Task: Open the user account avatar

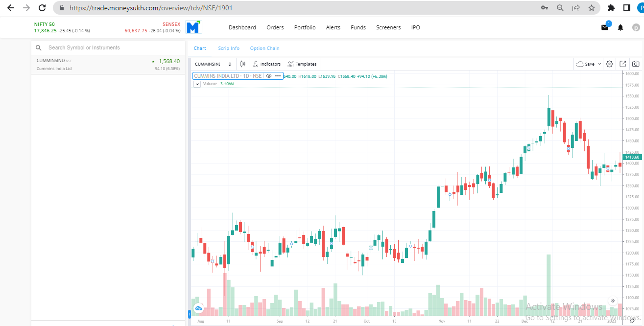Action: tap(636, 28)
